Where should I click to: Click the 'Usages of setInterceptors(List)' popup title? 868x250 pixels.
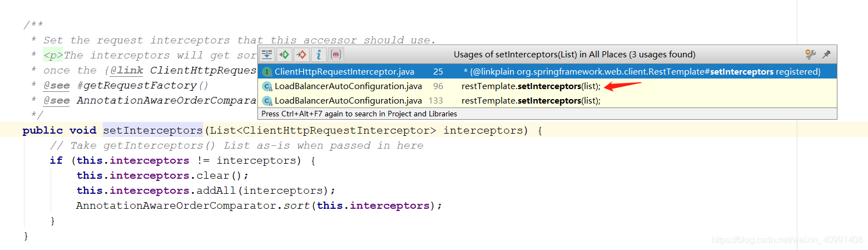tap(574, 55)
